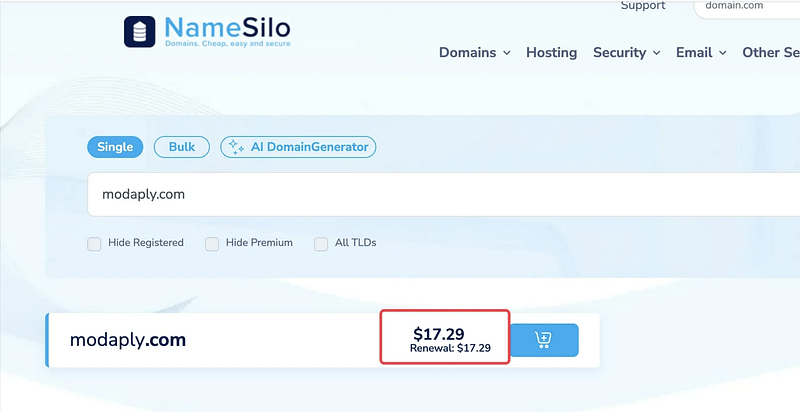
Task: Check the All TLDs checkbox
Action: [x=321, y=243]
